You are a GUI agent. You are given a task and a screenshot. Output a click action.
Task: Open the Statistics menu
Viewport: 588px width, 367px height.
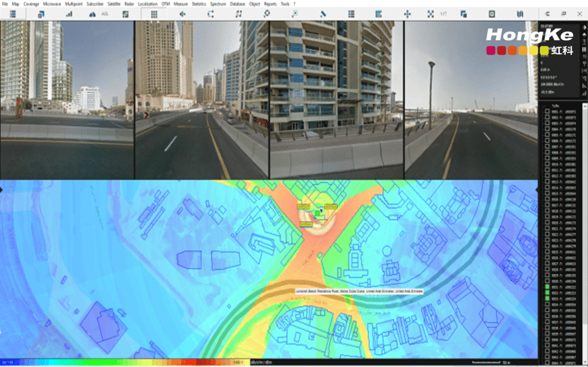click(x=199, y=4)
